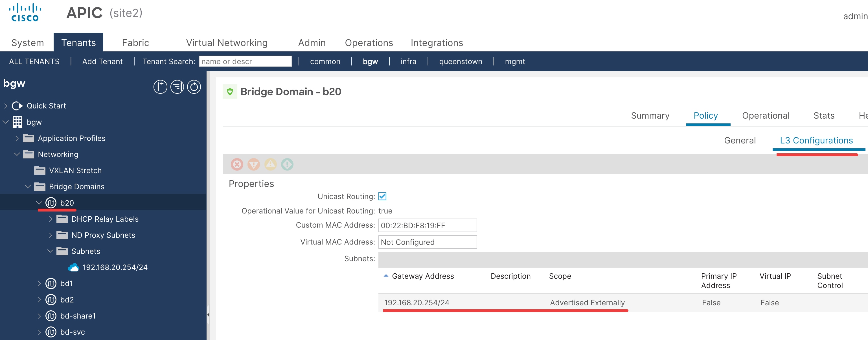
Task: Click the bd-share1 bridge domain icon
Action: tap(51, 316)
